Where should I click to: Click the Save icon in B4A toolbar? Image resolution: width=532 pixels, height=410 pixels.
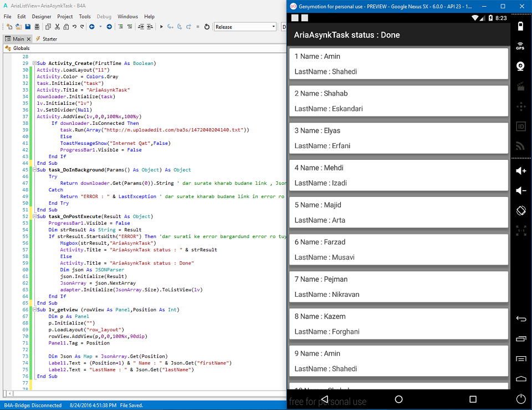click(x=28, y=27)
